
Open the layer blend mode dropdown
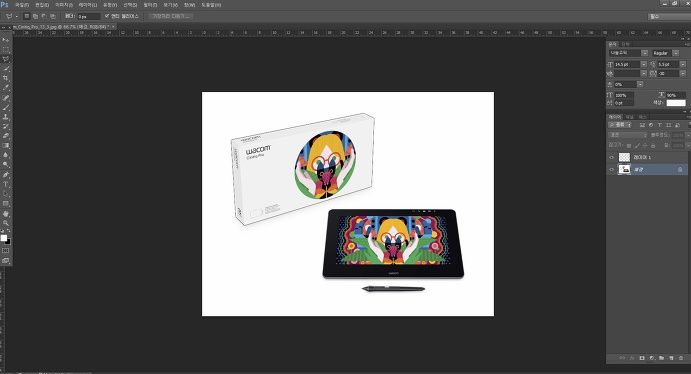(628, 135)
